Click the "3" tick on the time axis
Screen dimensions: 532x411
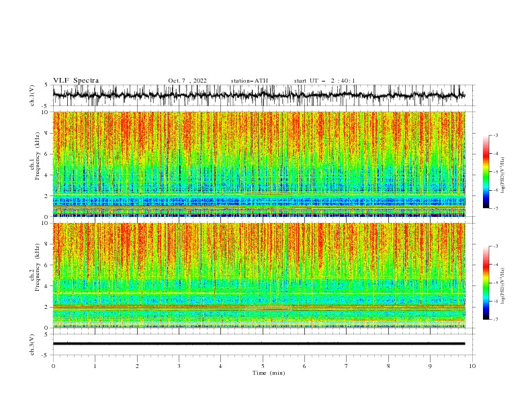click(179, 366)
